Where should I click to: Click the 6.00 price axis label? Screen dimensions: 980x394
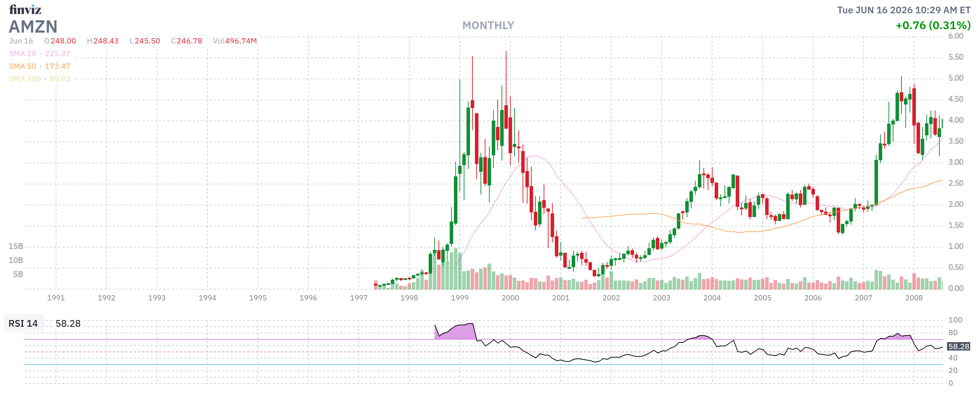click(956, 36)
